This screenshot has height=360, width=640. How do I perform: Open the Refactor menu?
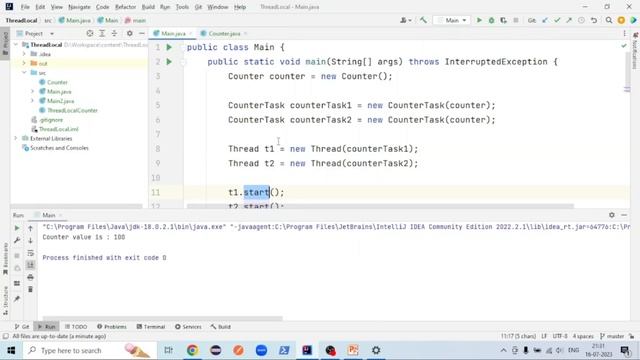tap(125, 7)
